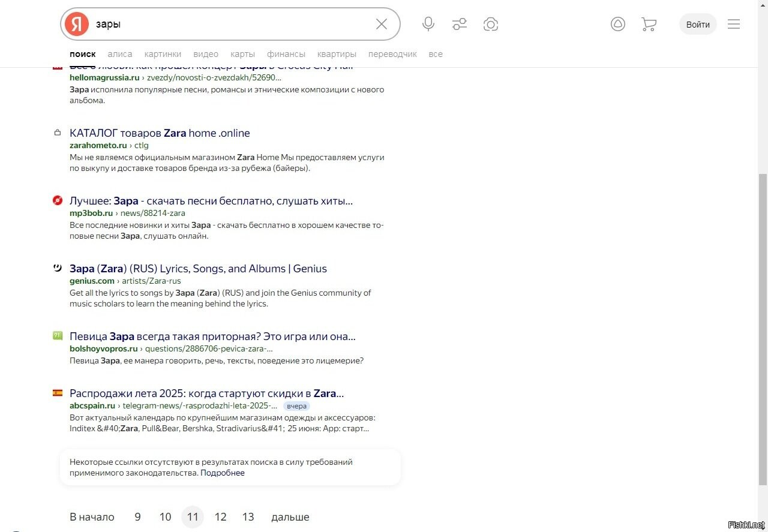Go to results page 12

tap(220, 517)
